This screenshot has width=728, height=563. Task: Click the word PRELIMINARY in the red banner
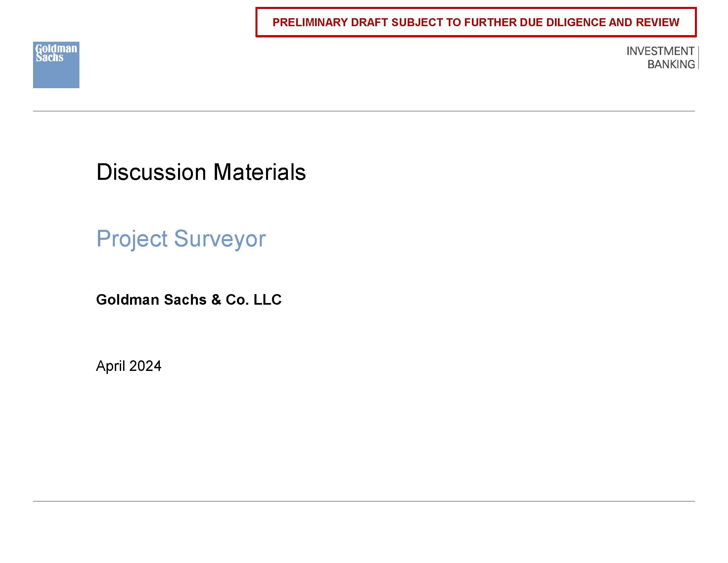(310, 22)
